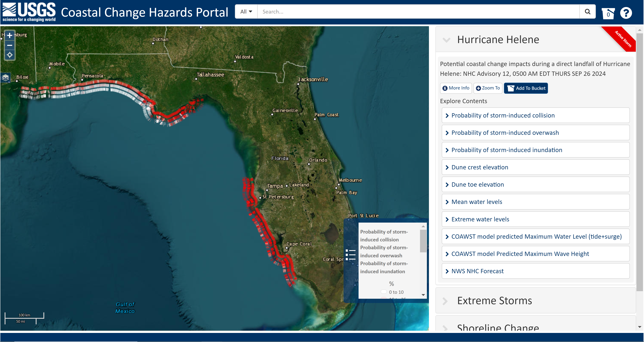Viewport: 644px width, 342px height.
Task: Expand the Dune crest elevation item
Action: (x=479, y=167)
